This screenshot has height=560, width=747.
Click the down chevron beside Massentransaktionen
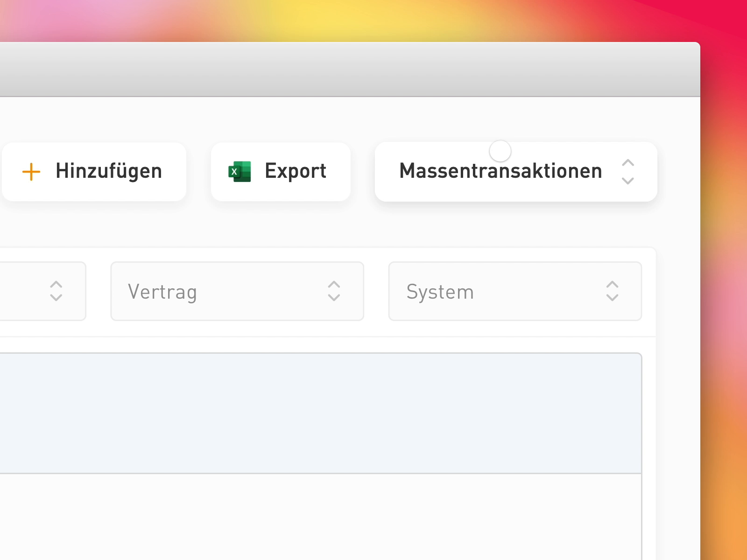[x=628, y=181]
